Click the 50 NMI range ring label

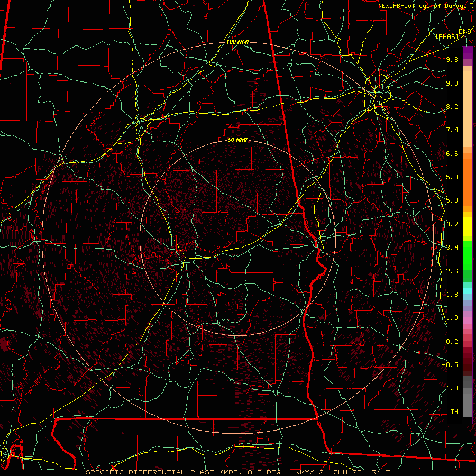(237, 140)
